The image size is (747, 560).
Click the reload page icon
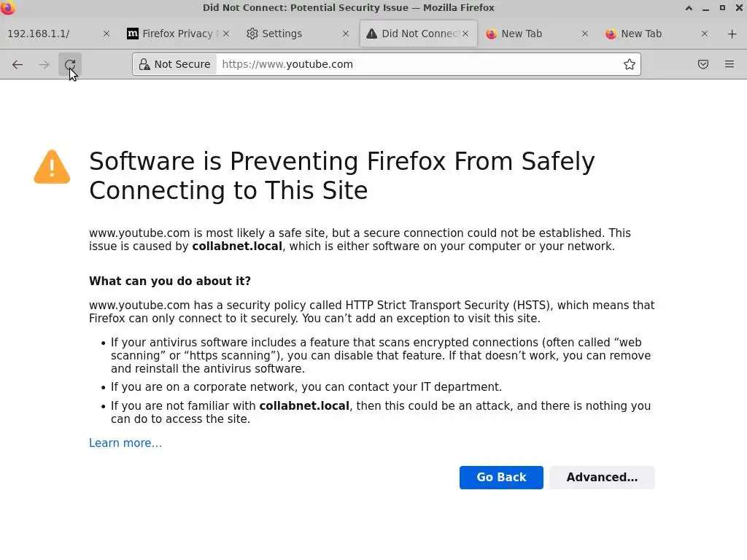tap(70, 64)
